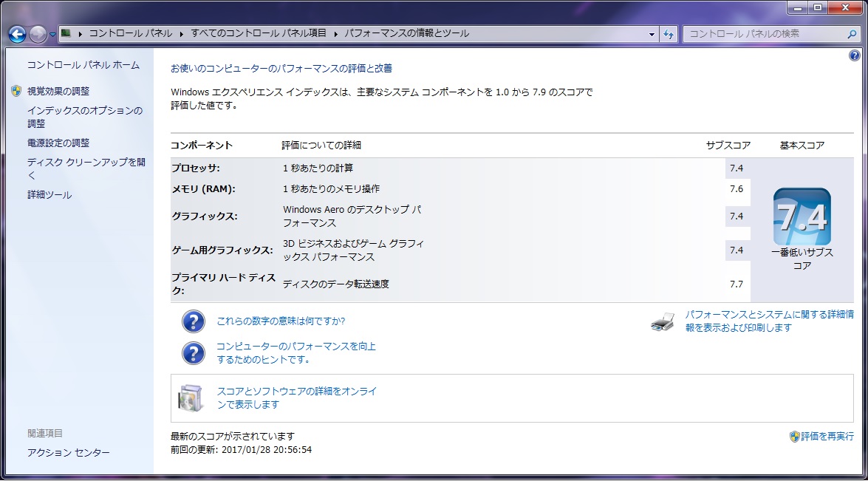Click the コンポーネント column header
The width and height of the screenshot is (868, 481).
pos(202,146)
